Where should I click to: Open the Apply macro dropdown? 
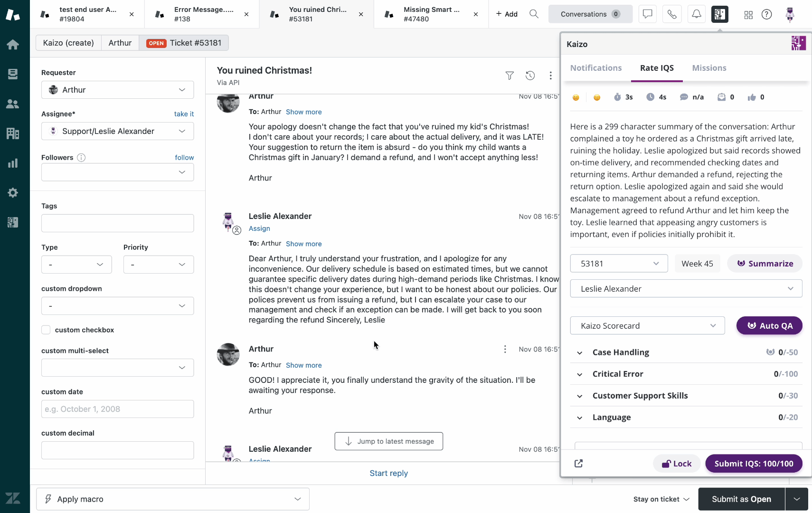click(173, 499)
